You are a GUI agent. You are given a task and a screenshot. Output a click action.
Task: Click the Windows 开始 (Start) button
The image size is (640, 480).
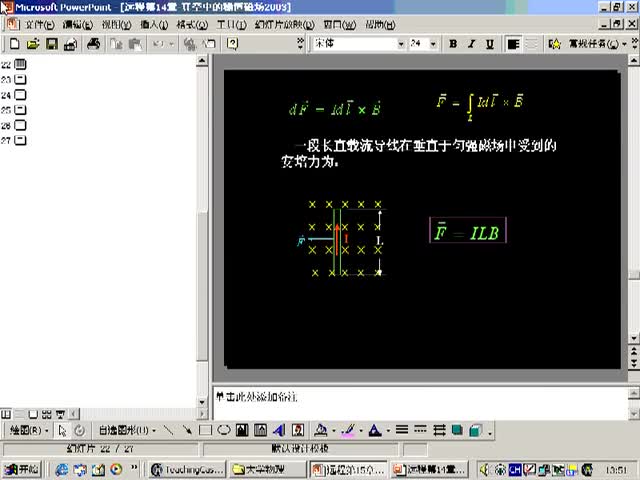pos(22,470)
